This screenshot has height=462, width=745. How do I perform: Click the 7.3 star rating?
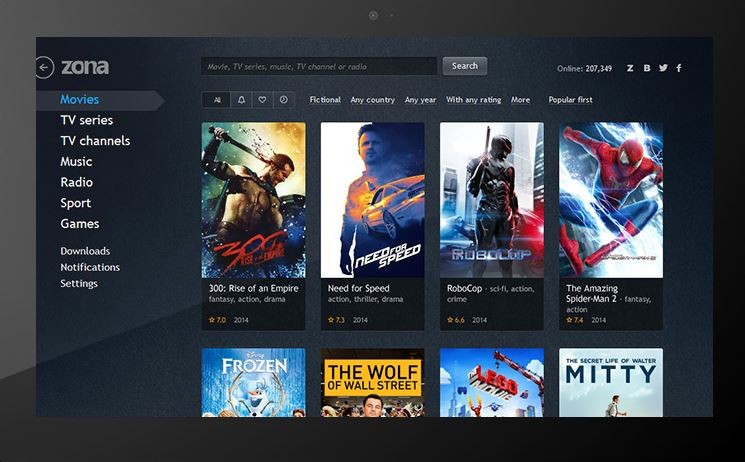coord(336,320)
